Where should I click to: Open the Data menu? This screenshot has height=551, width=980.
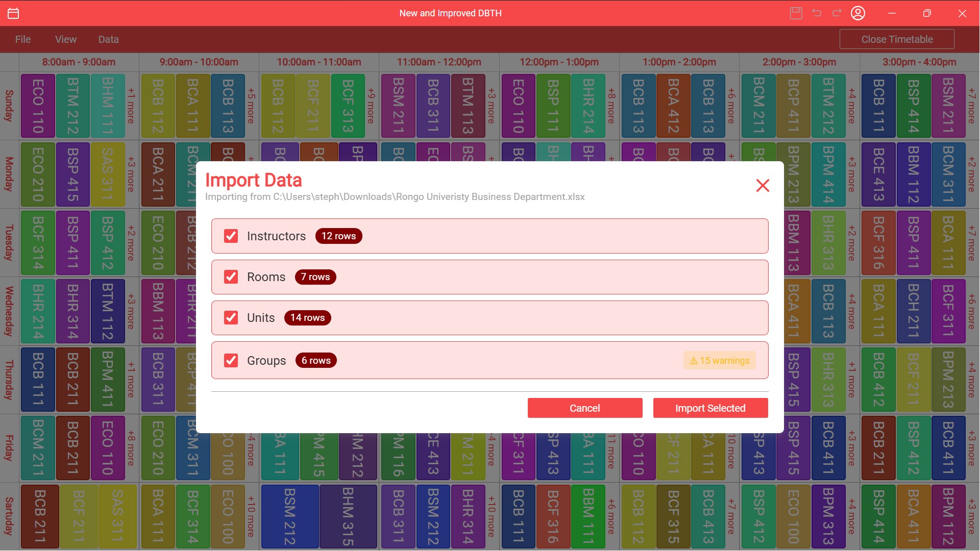pyautogui.click(x=108, y=39)
